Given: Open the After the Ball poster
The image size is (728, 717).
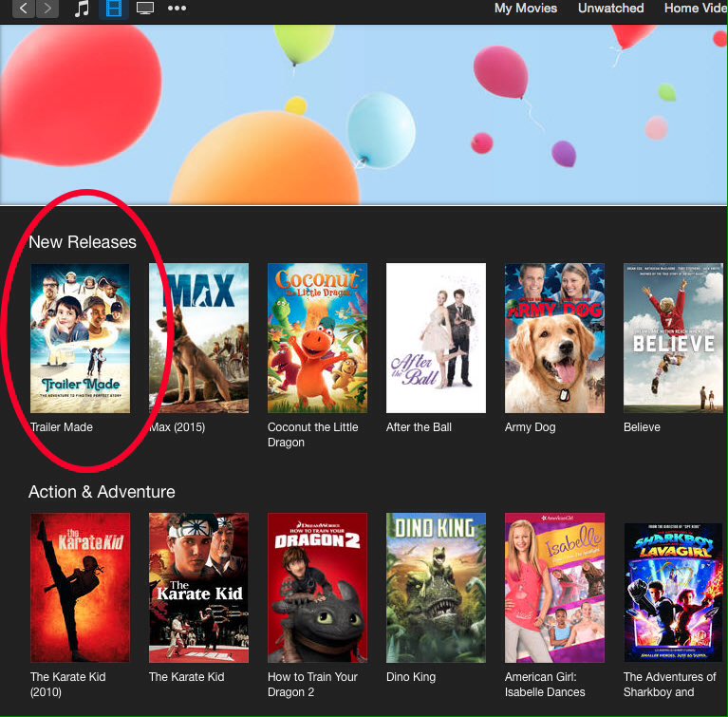Looking at the screenshot, I should (436, 338).
